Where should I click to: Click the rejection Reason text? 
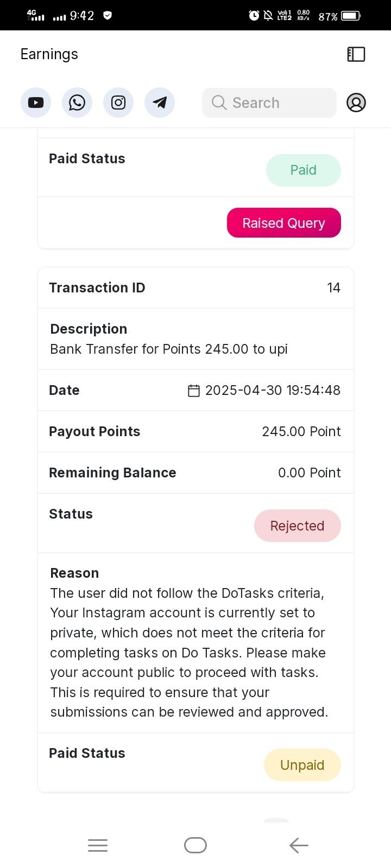189,653
